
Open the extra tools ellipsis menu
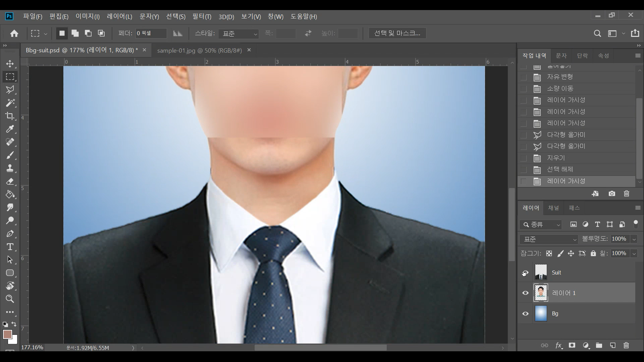click(10, 312)
